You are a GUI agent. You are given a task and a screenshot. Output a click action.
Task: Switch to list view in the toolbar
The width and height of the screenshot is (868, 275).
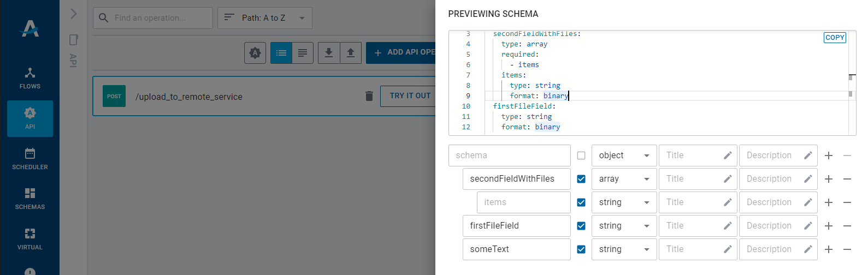point(281,53)
